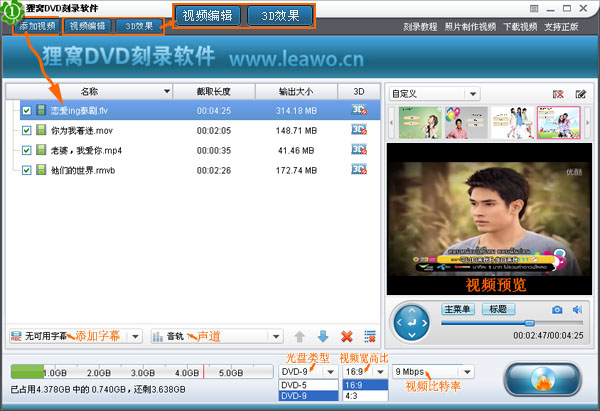This screenshot has width=600, height=411.
Task: Uncheck the 他们的世界.rmvb checkbox
Action: coord(26,170)
